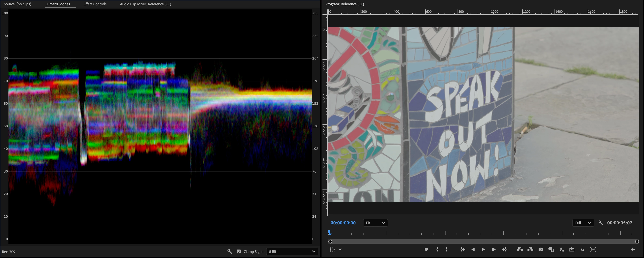Viewport: 644px width, 258px height.
Task: Click the 00:00:00:00 playhead timecode field
Action: click(x=343, y=223)
